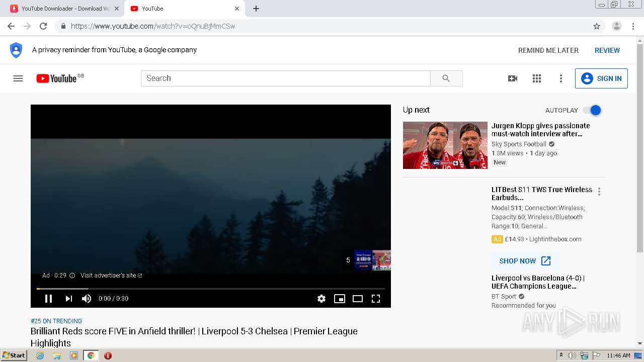Screen dimensions: 644x362
Task: Go back in browser
Action: click(x=11, y=26)
